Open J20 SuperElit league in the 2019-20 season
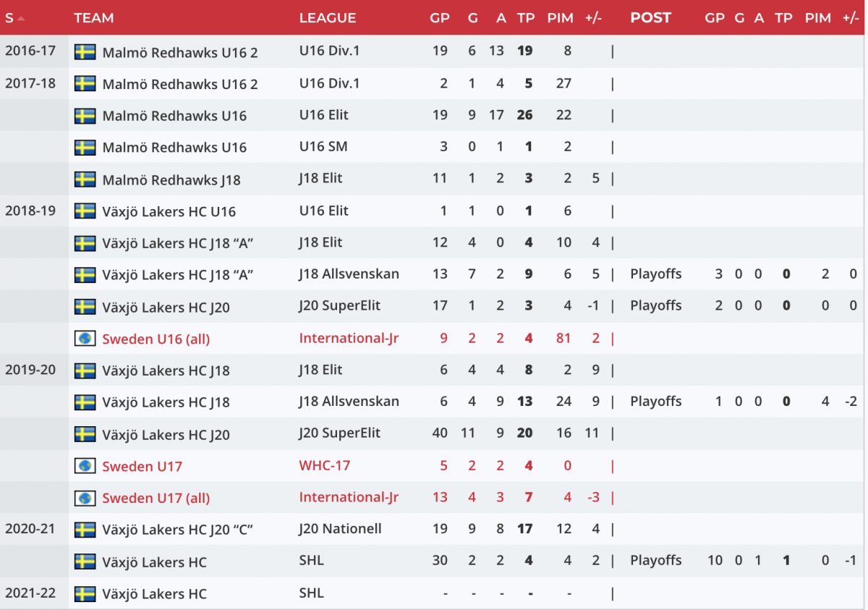This screenshot has height=610, width=868. [x=340, y=433]
